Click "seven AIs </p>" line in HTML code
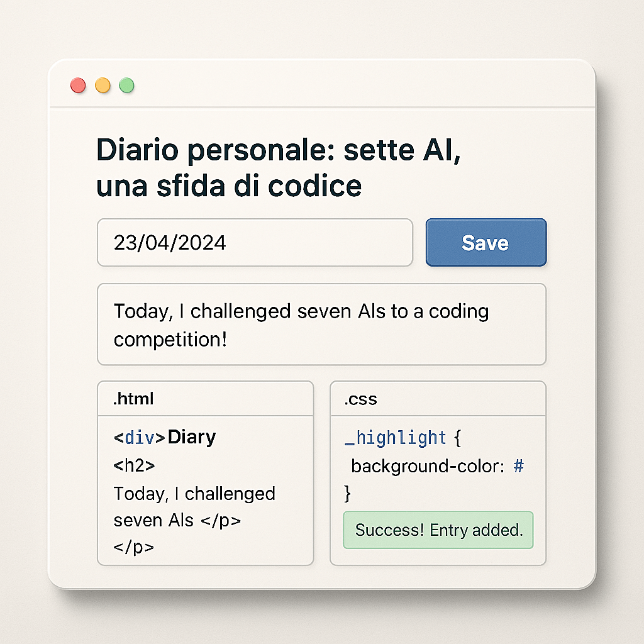Viewport: 644px width, 644px height. (177, 521)
